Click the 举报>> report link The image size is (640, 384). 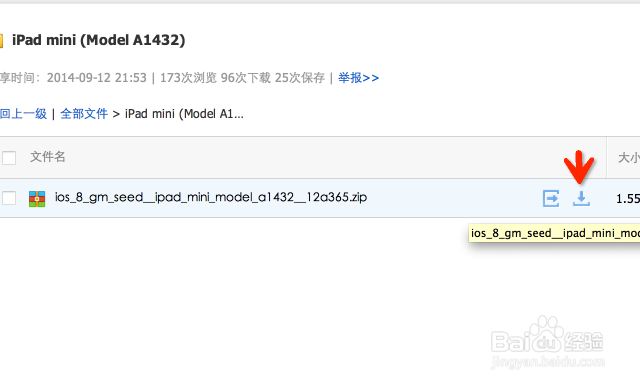(358, 78)
